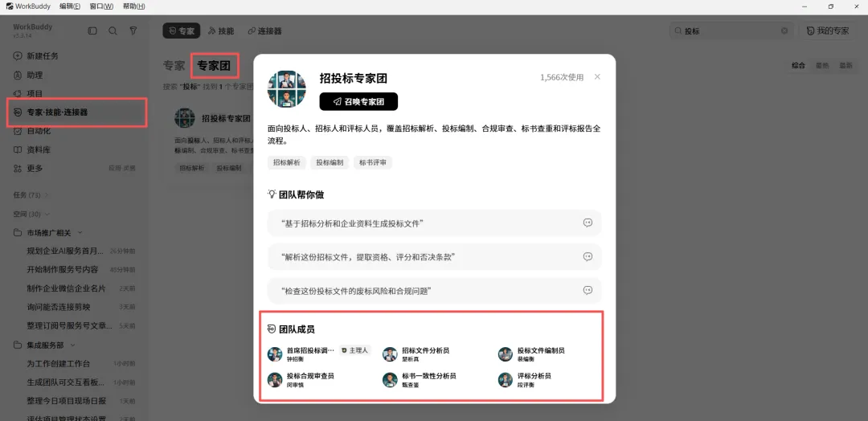Click the 投标文件编制员 member avatar
Screen dimensions: 868x421
coord(506,354)
